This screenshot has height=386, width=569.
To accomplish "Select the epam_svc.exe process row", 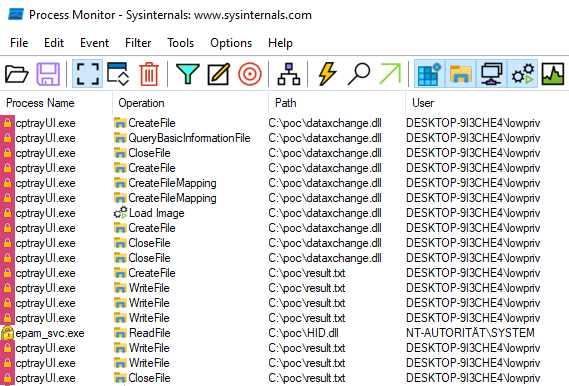I will click(x=284, y=333).
